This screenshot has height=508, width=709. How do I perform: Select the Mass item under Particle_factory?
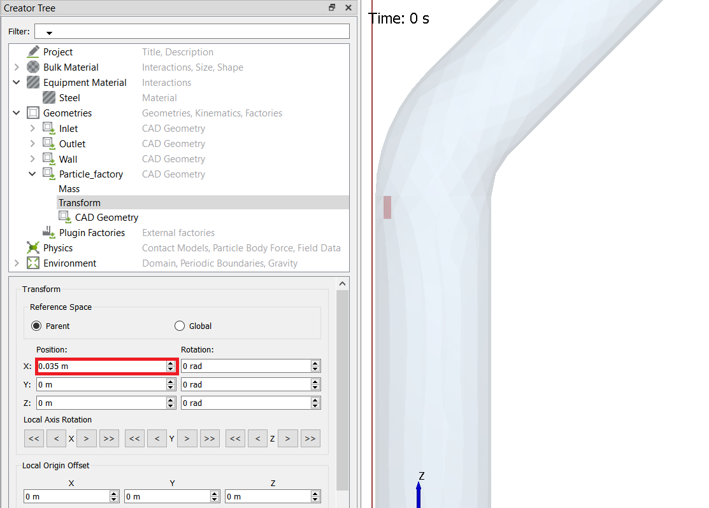click(x=69, y=189)
